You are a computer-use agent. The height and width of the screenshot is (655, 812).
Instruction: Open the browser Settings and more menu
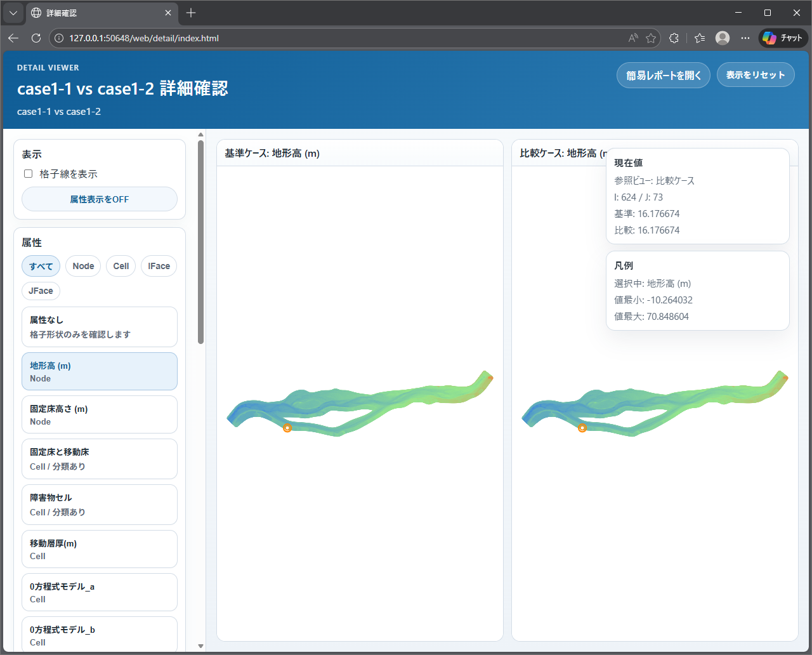tap(745, 38)
